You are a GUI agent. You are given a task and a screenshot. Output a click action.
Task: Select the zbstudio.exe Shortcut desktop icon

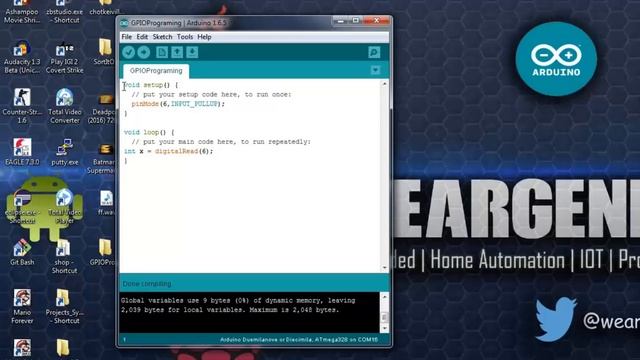point(64,12)
